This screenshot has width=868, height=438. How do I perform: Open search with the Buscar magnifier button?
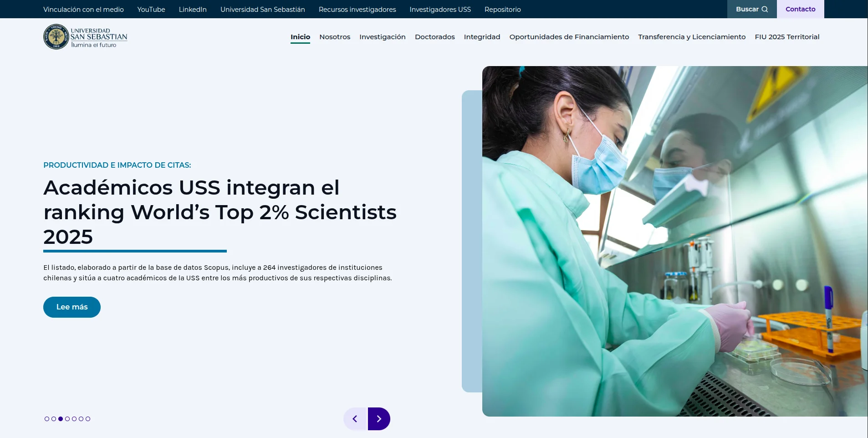point(751,9)
